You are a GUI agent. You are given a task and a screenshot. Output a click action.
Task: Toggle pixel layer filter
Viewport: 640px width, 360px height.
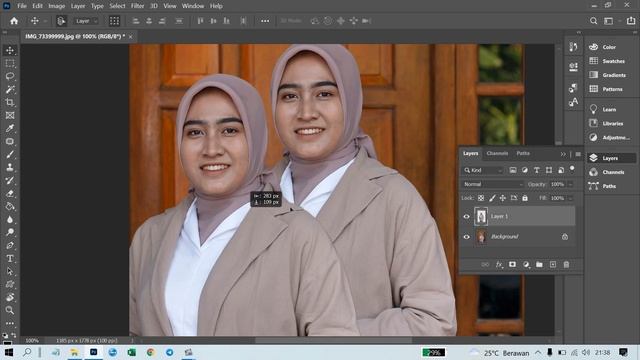pos(513,170)
